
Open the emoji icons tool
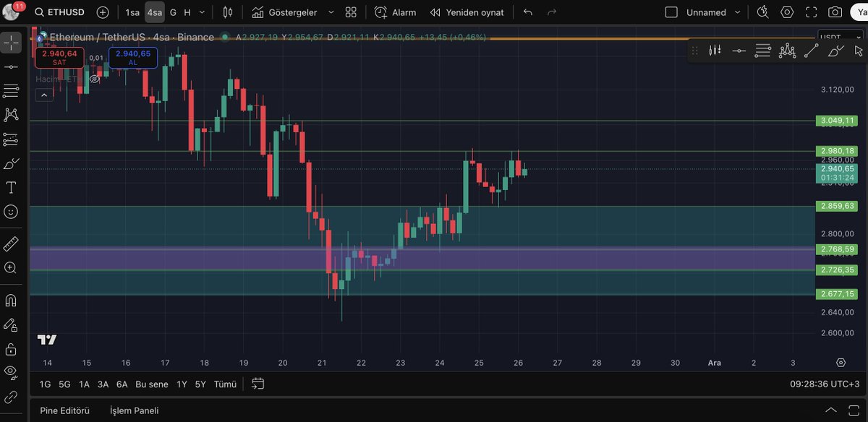(x=11, y=211)
